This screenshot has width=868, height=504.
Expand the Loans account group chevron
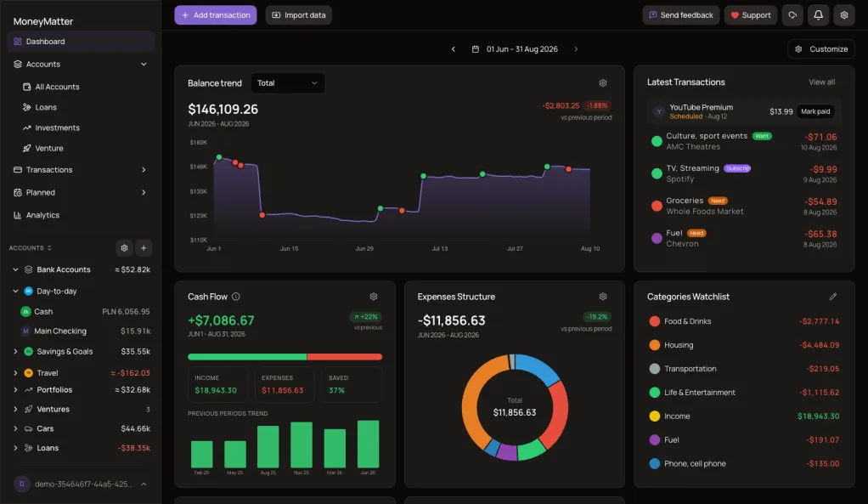click(x=15, y=448)
